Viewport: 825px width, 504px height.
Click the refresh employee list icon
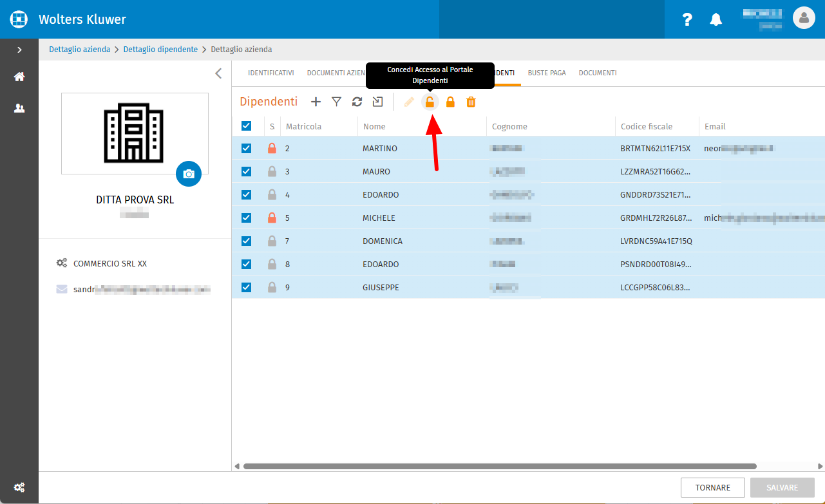coord(357,102)
